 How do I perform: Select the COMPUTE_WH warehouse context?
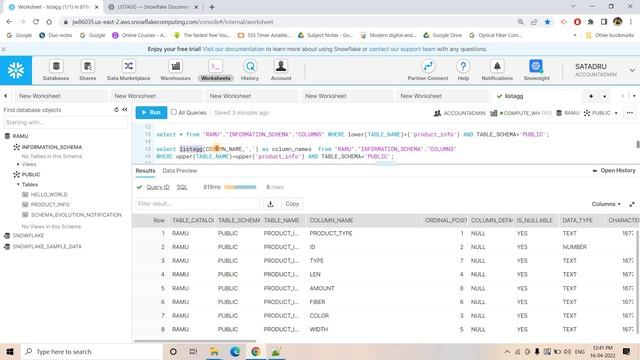tap(521, 113)
